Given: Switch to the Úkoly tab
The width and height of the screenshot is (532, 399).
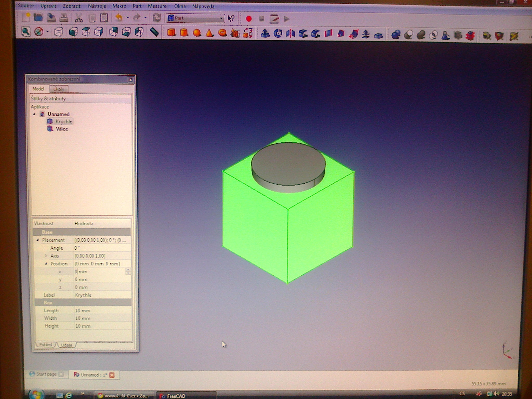Looking at the screenshot, I should pyautogui.click(x=59, y=89).
